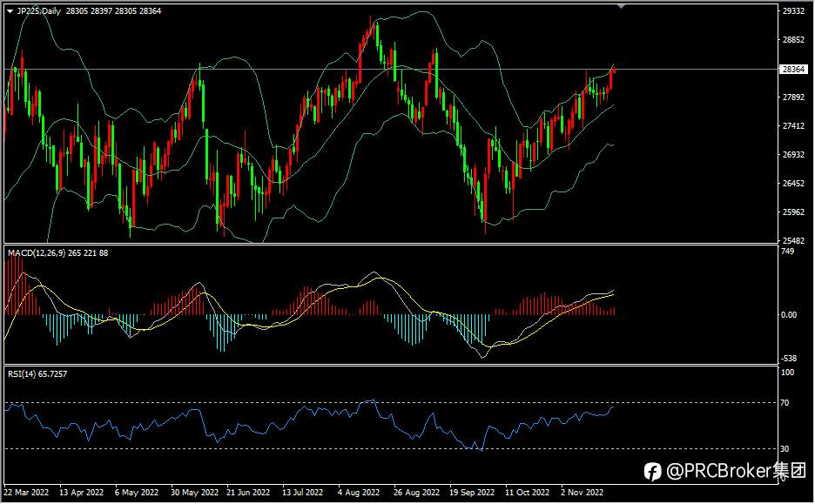815x504 pixels.
Task: Click price scale value 27412
Action: coord(793,125)
